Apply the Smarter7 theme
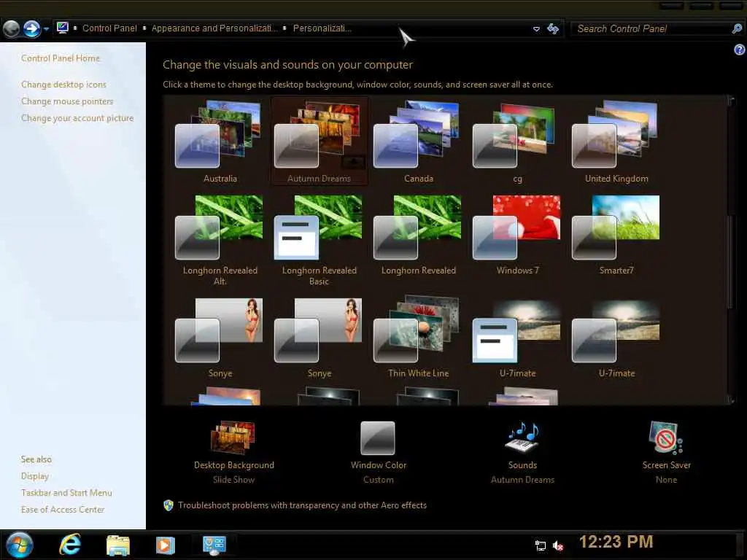747x560 pixels. pos(616,236)
